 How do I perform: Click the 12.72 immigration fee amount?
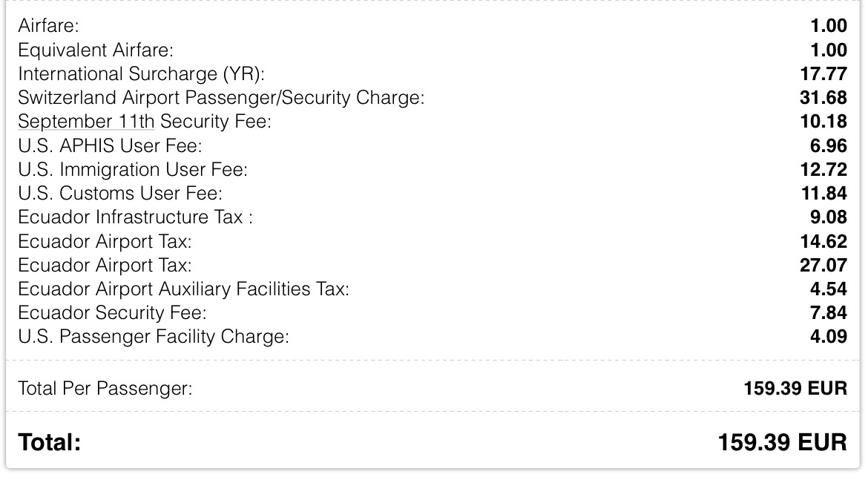coord(828,169)
